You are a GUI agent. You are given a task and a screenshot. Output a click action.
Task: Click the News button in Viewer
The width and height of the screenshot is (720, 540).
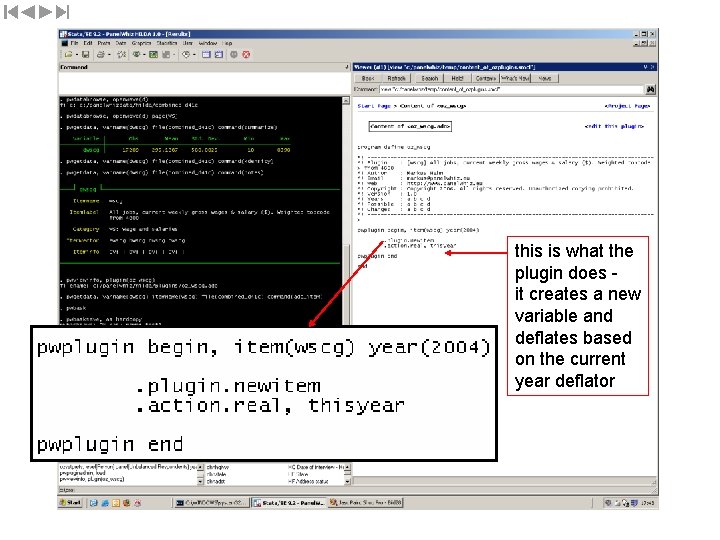[x=545, y=79]
